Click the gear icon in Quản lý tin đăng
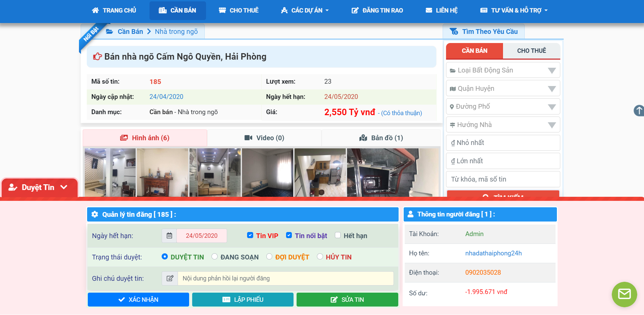The width and height of the screenshot is (644, 315). tap(95, 214)
